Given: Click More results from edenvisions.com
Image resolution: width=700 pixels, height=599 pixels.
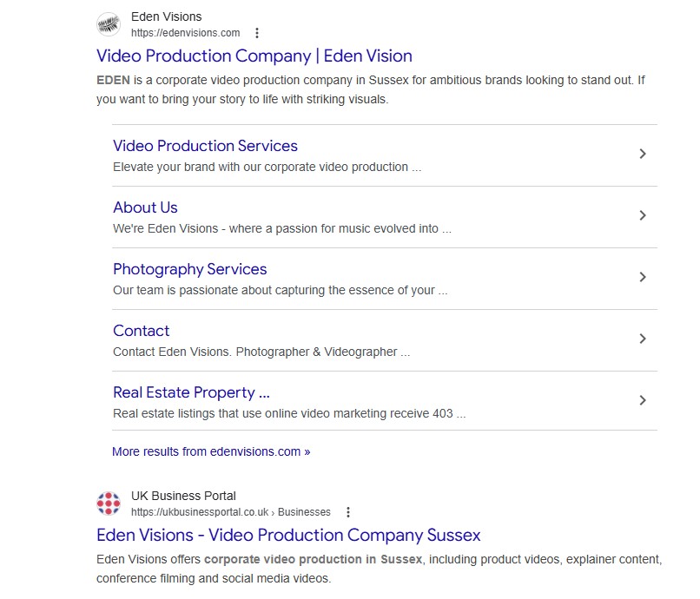Looking at the screenshot, I should tap(210, 451).
